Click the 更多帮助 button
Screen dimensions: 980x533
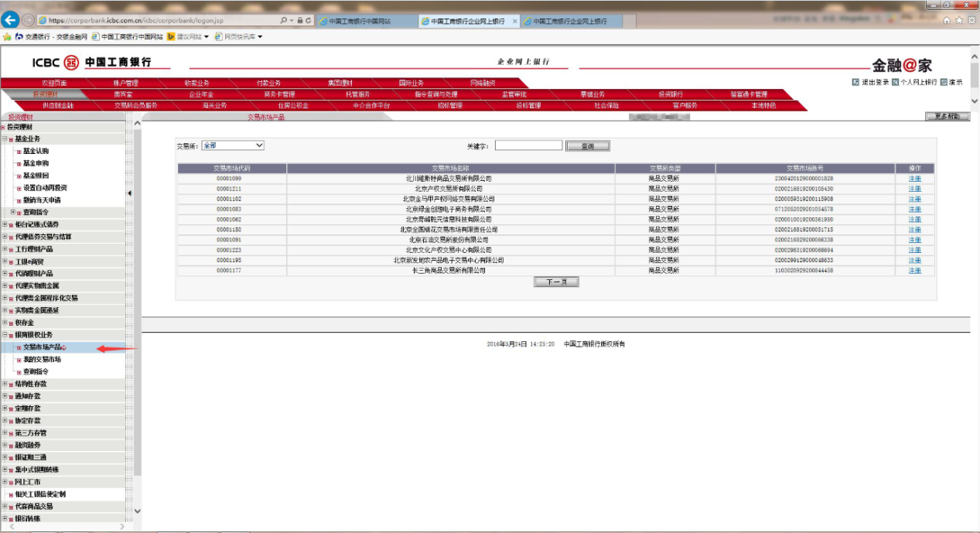947,117
